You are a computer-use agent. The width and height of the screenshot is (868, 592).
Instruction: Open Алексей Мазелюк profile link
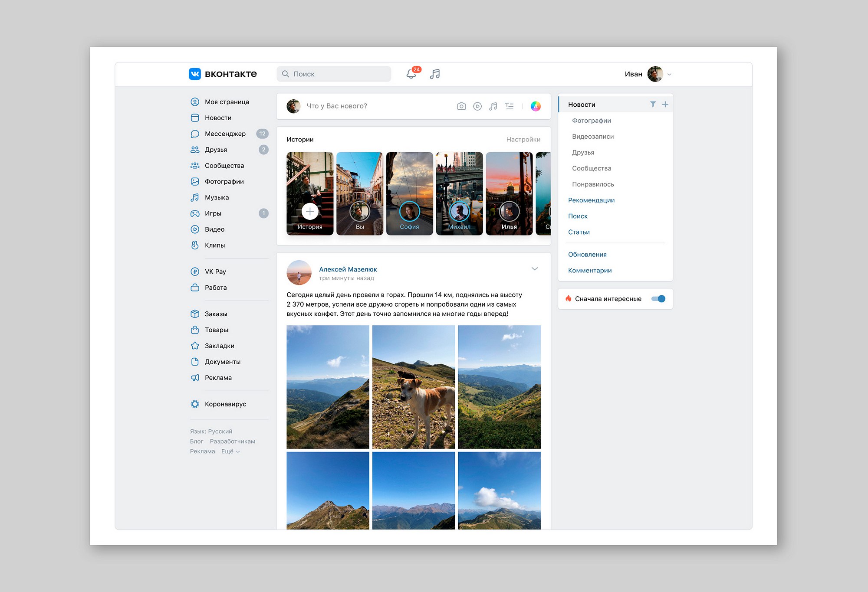pos(348,269)
